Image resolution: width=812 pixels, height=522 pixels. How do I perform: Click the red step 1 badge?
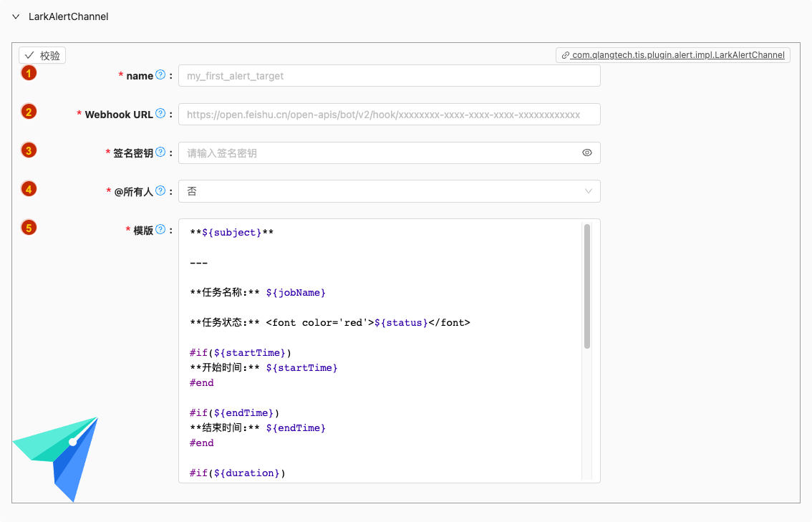tap(29, 73)
